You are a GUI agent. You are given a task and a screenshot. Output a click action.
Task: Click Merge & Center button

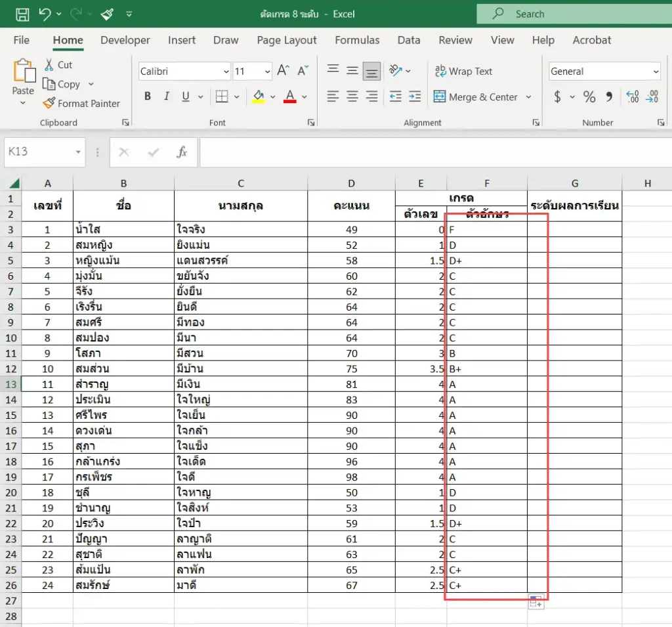pos(476,97)
